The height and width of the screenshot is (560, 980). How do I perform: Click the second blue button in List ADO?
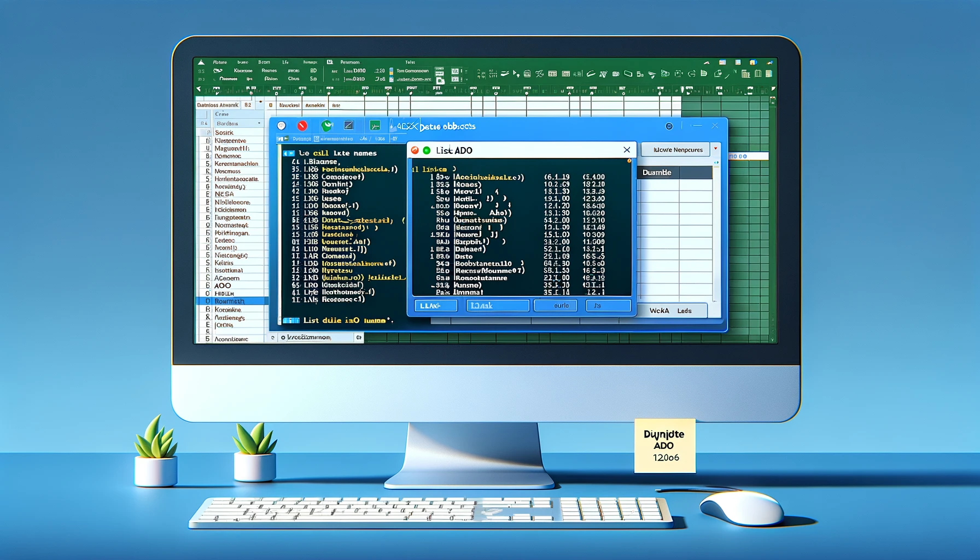point(498,306)
